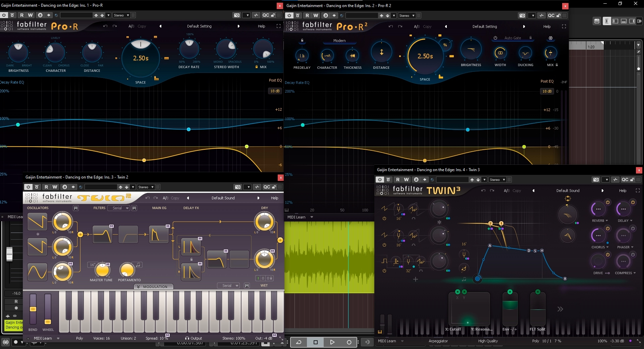The height and width of the screenshot is (349, 644).
Task: Open Stereo output dropdown in Twin 3 header
Action: (x=497, y=180)
